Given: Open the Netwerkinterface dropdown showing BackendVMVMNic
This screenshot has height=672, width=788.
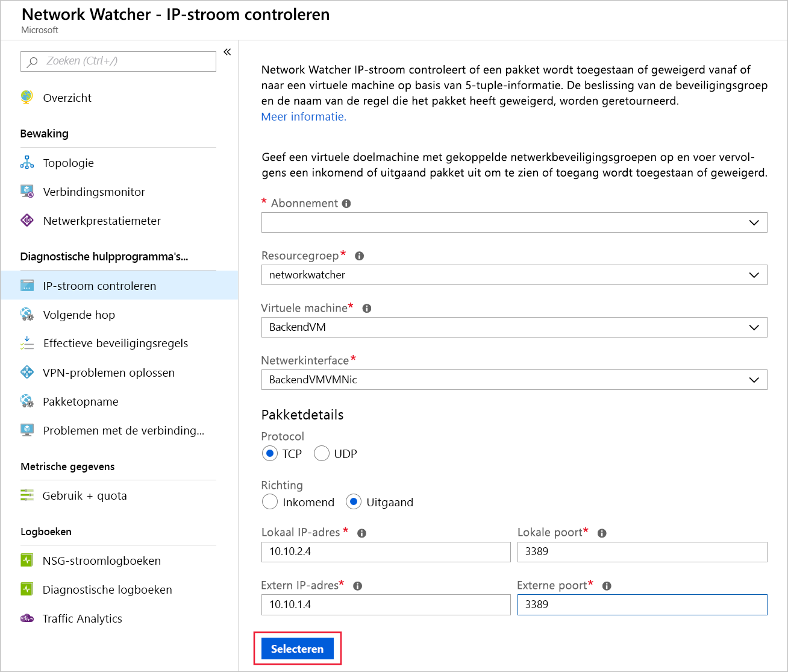Looking at the screenshot, I should [x=514, y=380].
